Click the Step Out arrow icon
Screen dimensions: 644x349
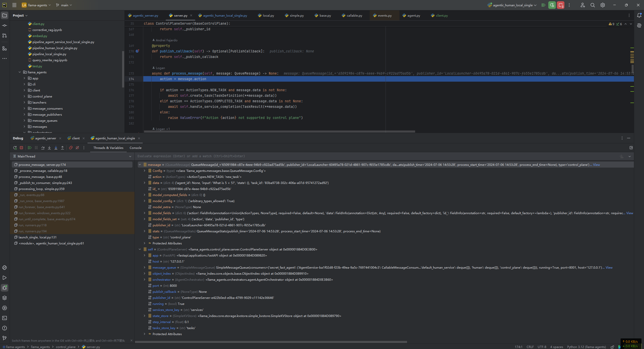point(62,148)
